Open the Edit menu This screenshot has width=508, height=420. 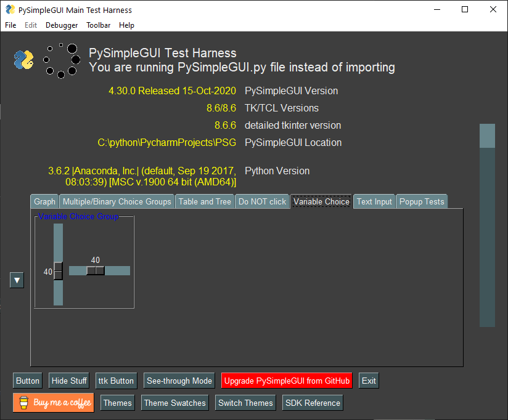31,25
